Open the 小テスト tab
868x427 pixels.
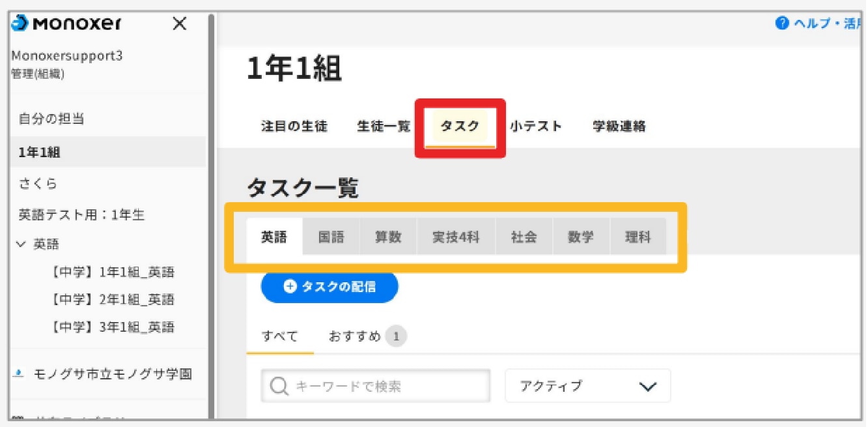click(x=536, y=126)
